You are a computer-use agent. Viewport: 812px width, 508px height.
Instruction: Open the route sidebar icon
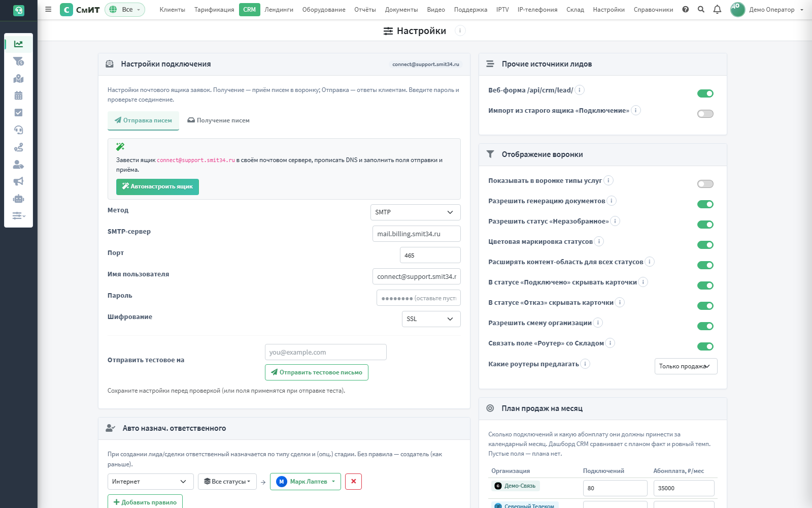coord(18,147)
